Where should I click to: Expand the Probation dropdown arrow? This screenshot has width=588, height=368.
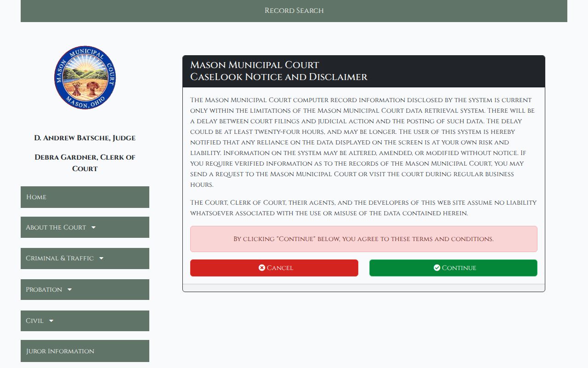pos(69,290)
